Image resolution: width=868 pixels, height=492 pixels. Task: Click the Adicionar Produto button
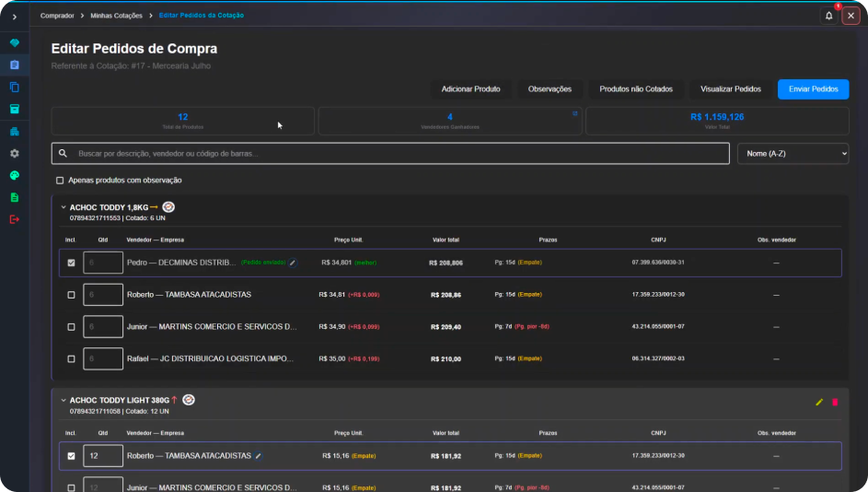(x=470, y=89)
